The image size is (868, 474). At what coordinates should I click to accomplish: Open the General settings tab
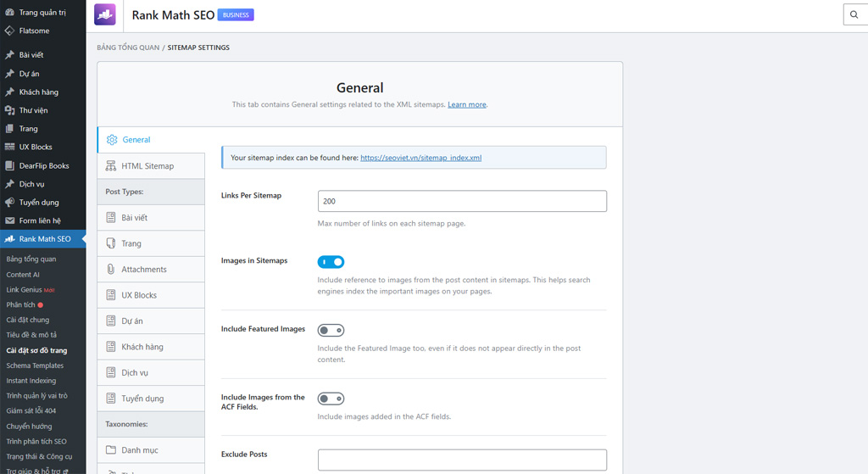tap(151, 140)
